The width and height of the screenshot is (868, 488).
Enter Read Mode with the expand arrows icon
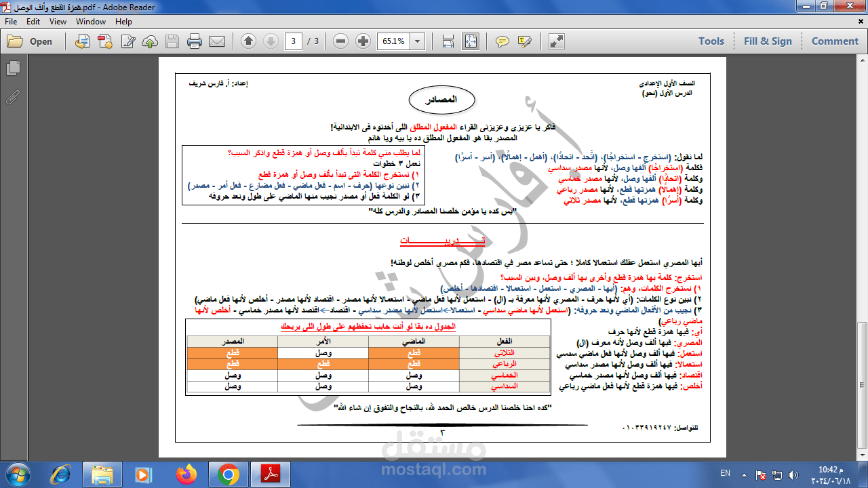click(x=556, y=41)
